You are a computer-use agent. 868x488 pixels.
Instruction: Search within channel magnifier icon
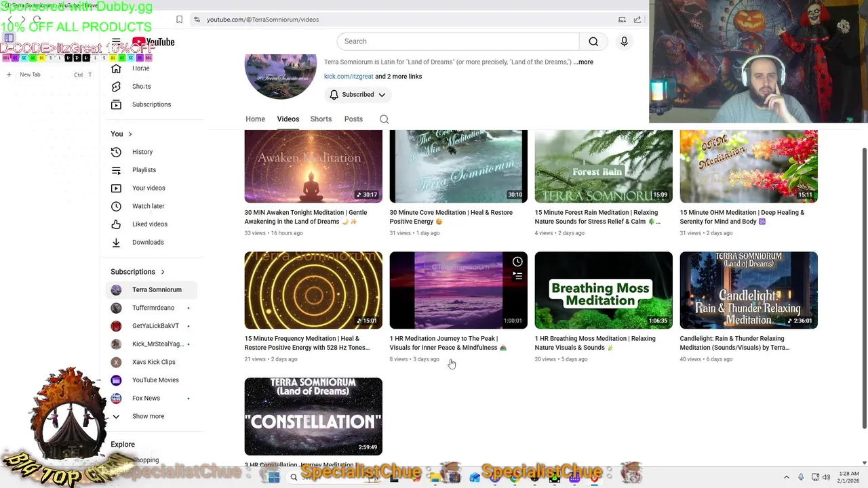pos(384,119)
